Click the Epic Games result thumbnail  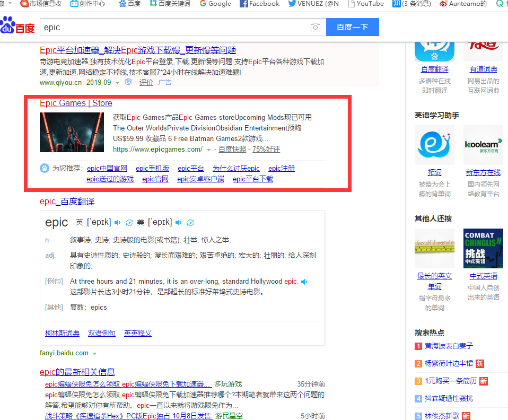(x=72, y=132)
